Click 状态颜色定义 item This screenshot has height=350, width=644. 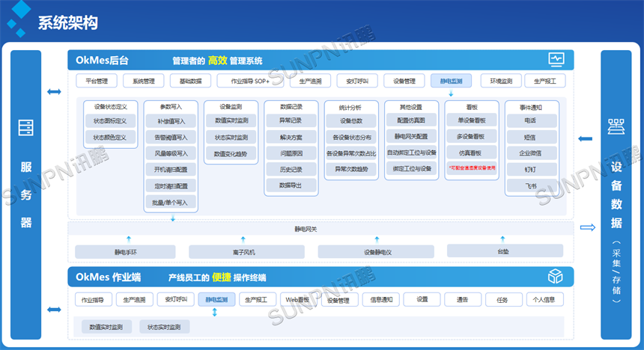click(x=111, y=137)
